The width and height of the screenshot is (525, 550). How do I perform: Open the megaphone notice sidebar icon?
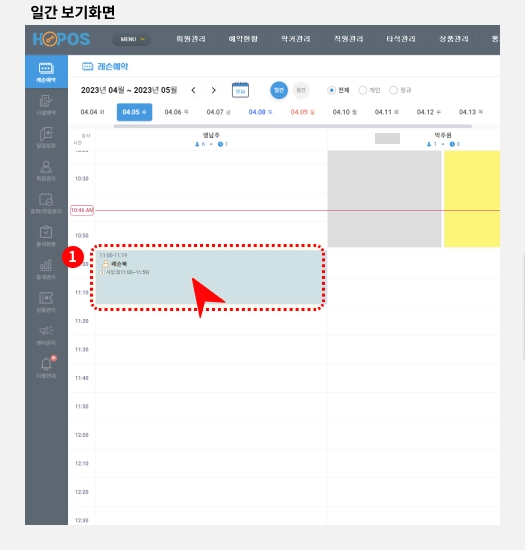(x=46, y=335)
